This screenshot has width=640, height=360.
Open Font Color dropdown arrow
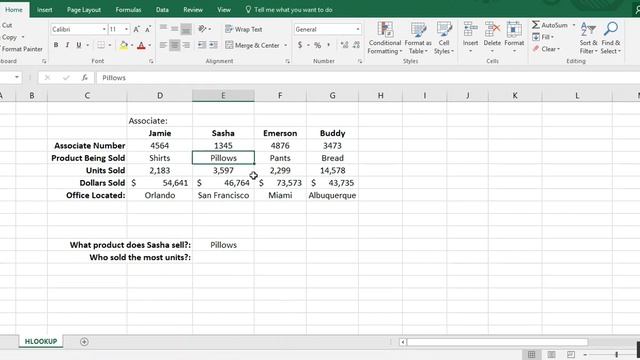(x=150, y=45)
